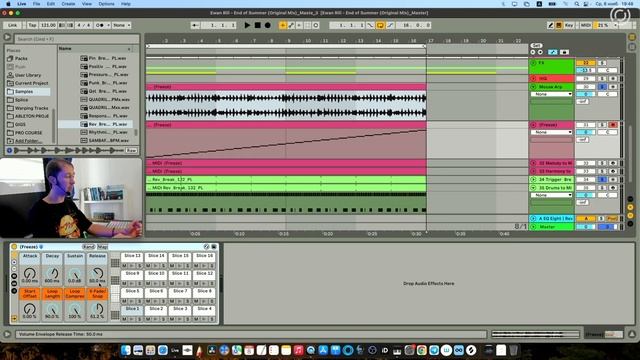Open the View menu
640x360 pixels.
[x=87, y=4]
